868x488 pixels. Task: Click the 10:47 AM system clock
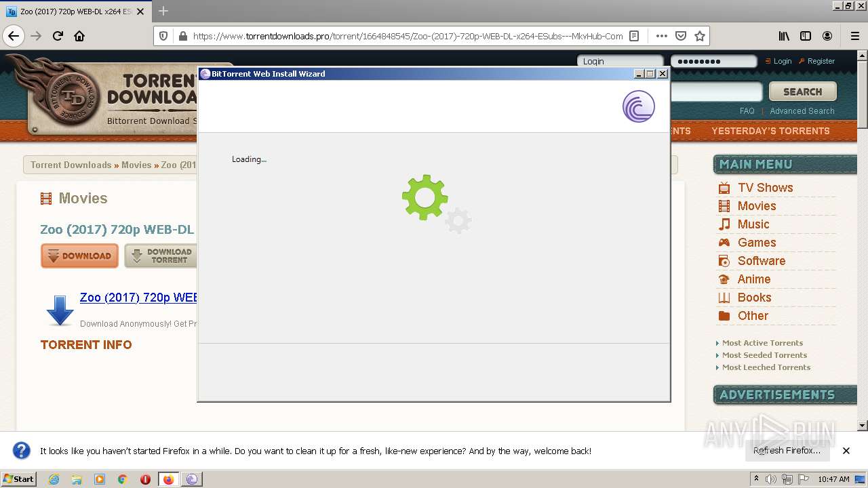tap(833, 479)
